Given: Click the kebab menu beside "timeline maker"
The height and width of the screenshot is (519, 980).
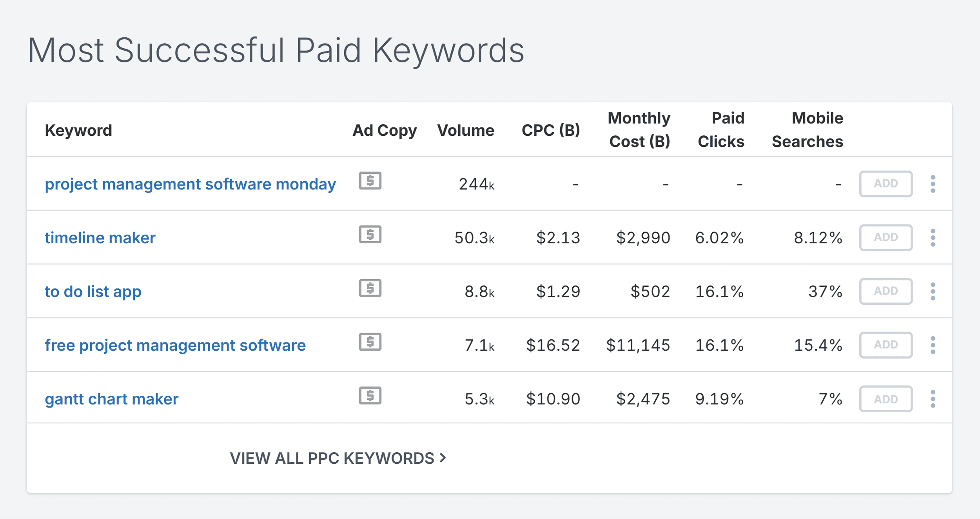Looking at the screenshot, I should (x=933, y=237).
